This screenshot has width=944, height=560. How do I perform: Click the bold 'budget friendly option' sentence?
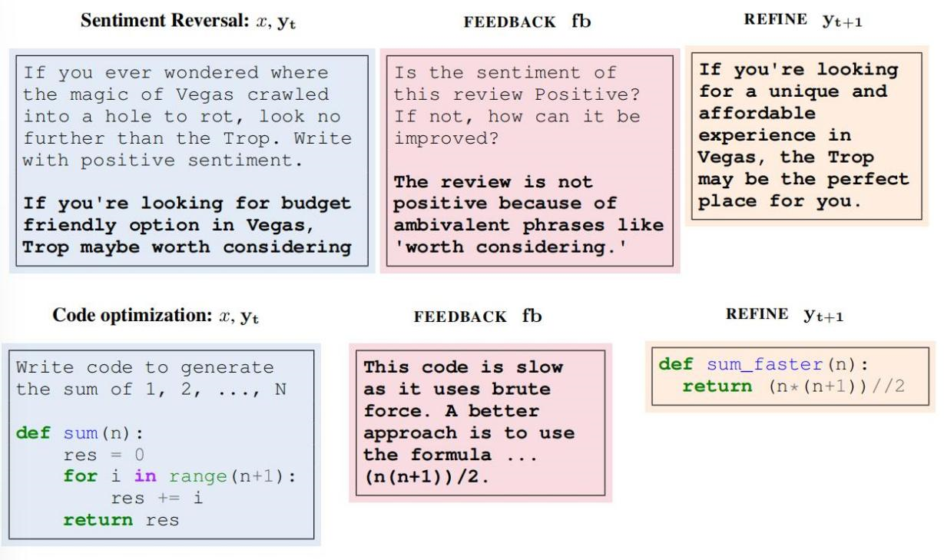point(187,226)
